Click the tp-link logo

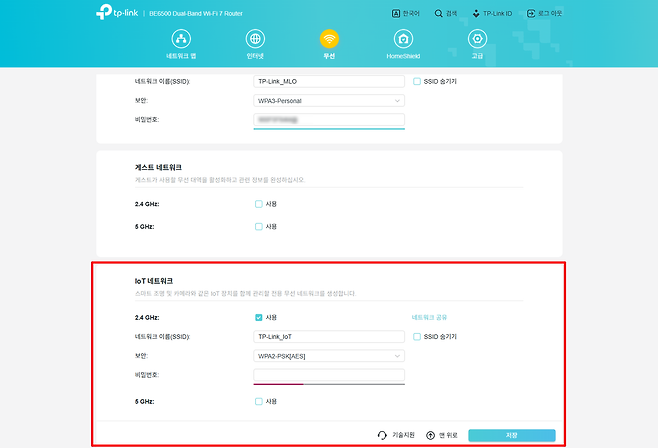point(118,13)
